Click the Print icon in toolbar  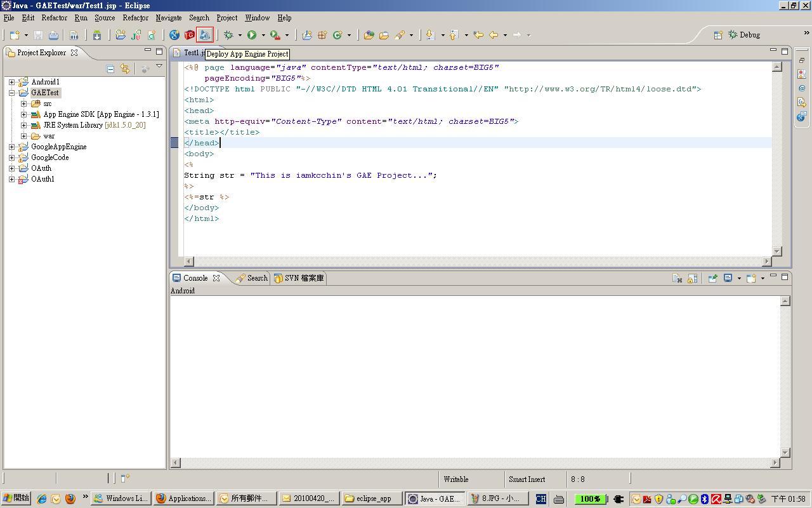pyautogui.click(x=53, y=35)
